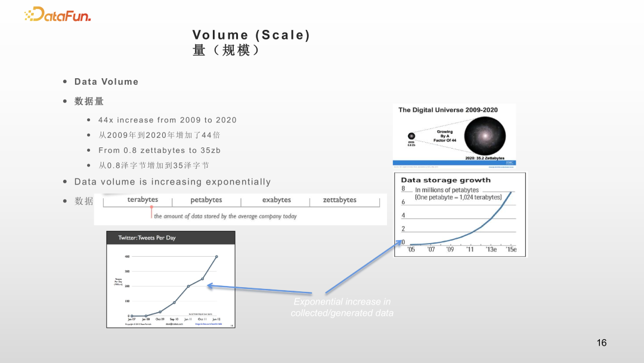Open the Data storage growth chart
644x363 pixels.
(x=460, y=214)
